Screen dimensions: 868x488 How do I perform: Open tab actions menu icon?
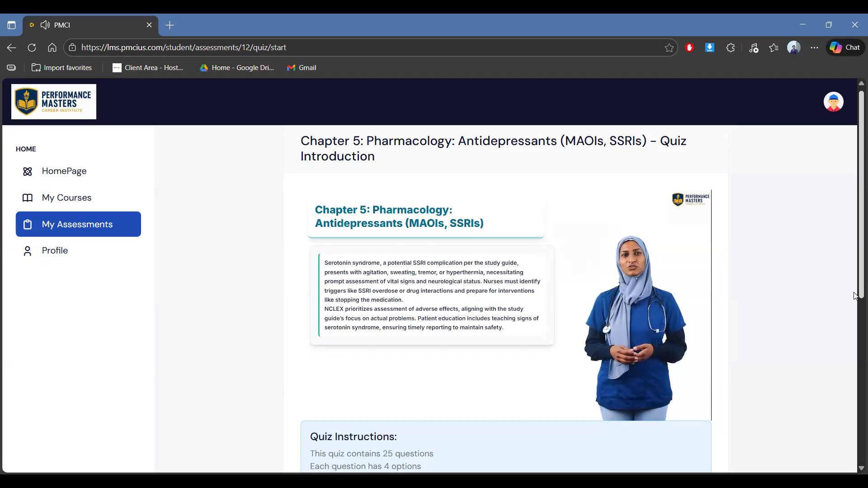click(11, 25)
